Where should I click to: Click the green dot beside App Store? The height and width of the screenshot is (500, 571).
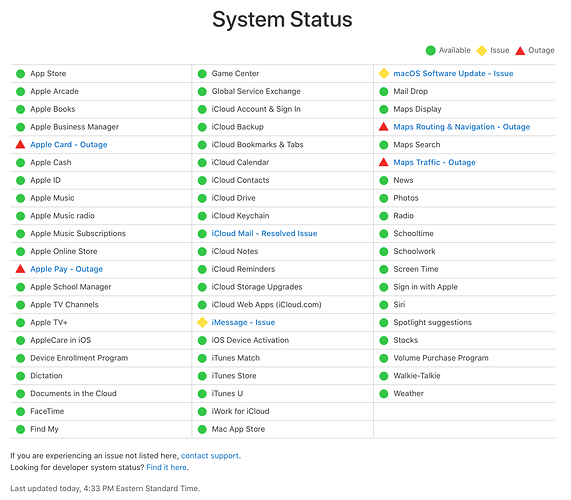pyautogui.click(x=20, y=74)
